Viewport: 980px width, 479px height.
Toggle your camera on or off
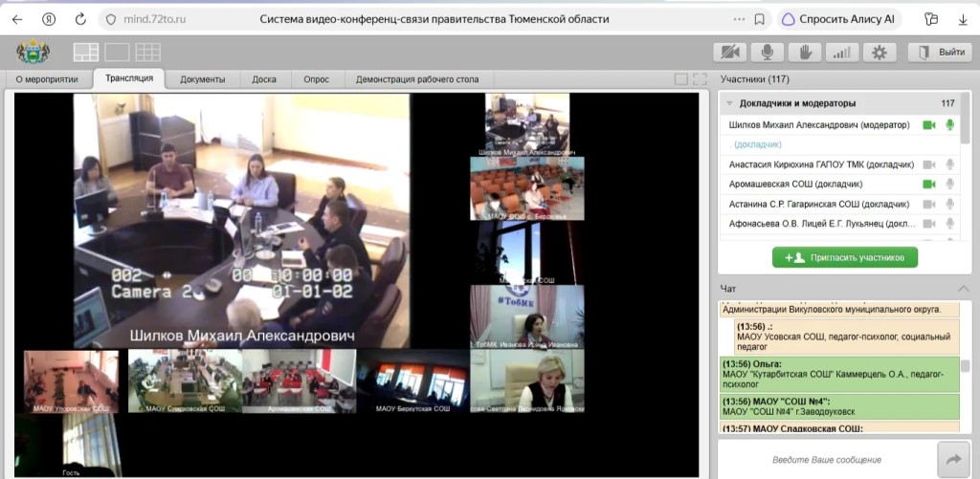tap(730, 53)
